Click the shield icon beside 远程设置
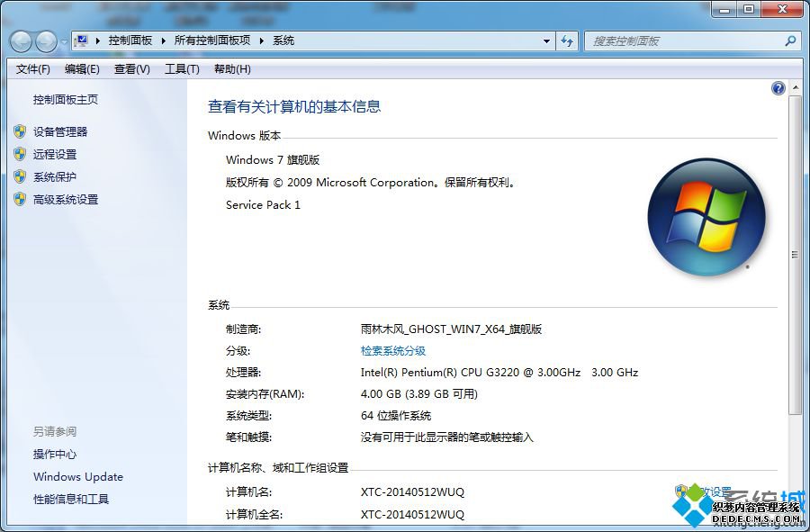Image resolution: width=810 pixels, height=532 pixels. click(20, 154)
